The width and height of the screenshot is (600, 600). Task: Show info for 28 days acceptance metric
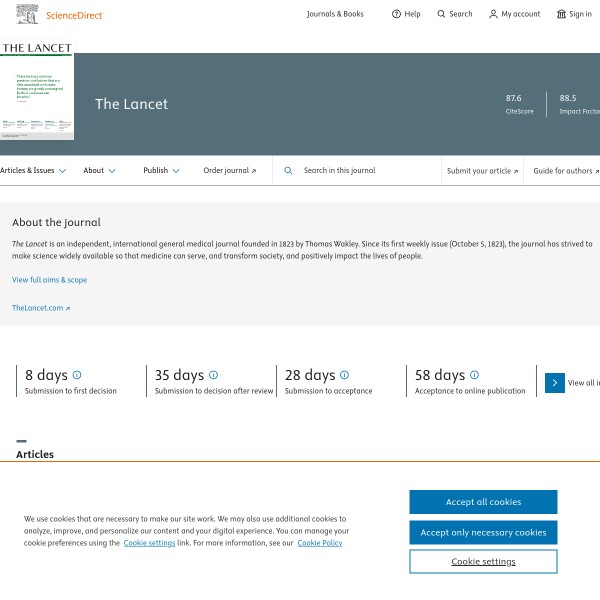(344, 375)
